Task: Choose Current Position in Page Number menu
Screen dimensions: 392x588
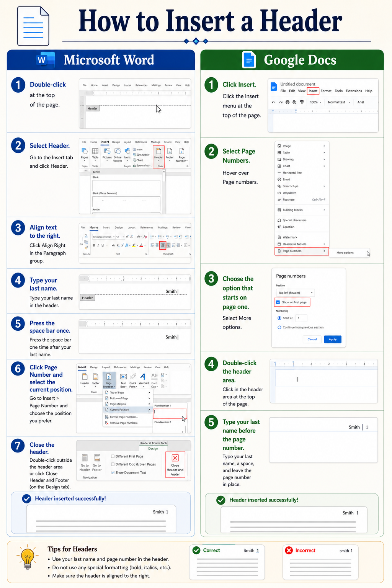Action: (128, 410)
